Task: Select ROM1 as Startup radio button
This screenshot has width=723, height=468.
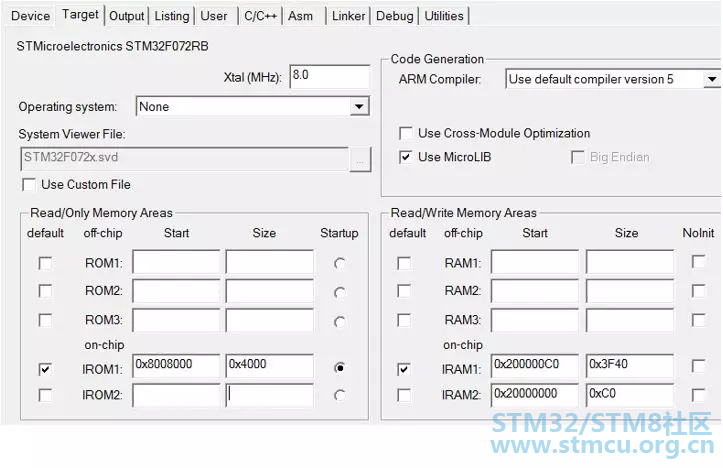Action: 339,264
